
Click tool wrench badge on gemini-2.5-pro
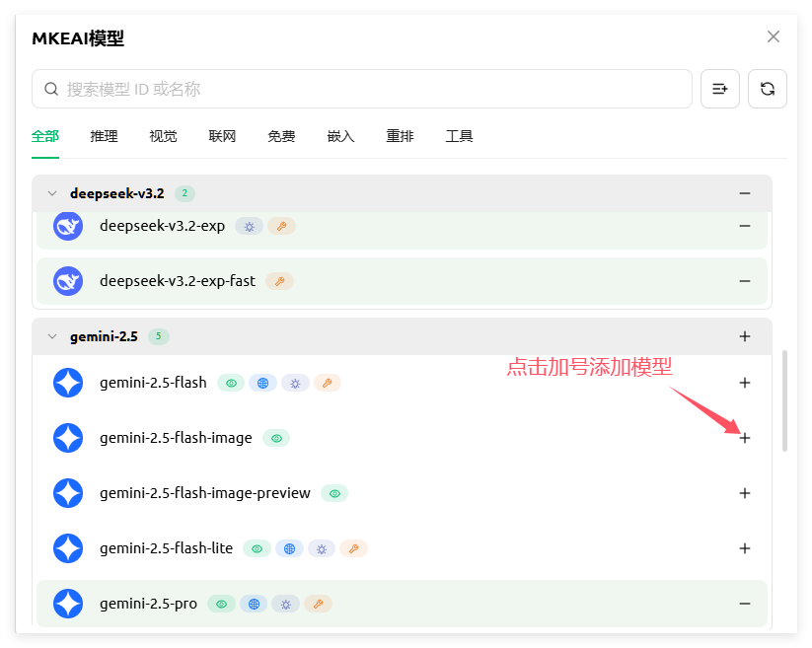318,604
